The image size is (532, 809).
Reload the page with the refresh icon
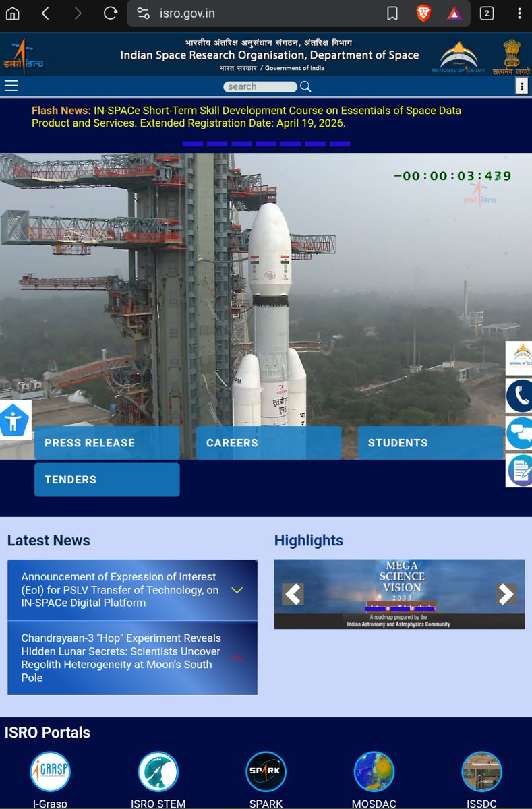click(x=110, y=13)
